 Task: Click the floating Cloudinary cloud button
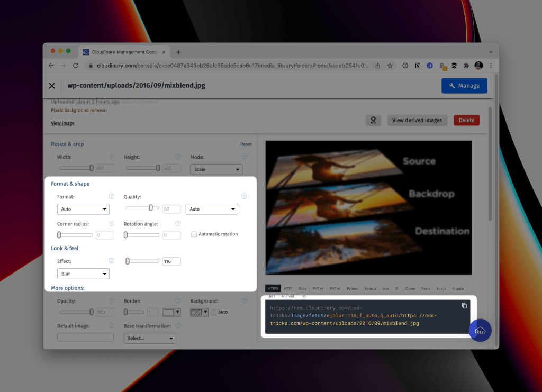click(480, 331)
